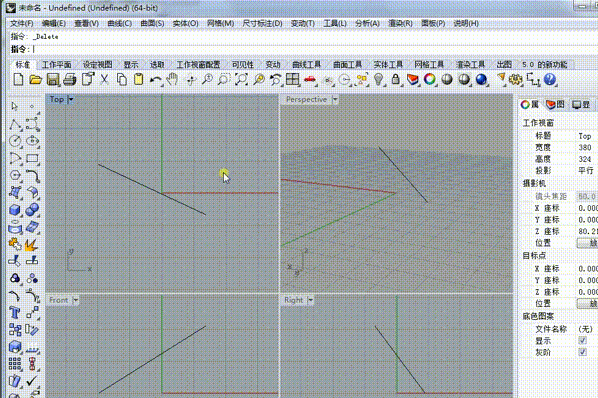Open the Front viewport dropdown arrow
This screenshot has height=398, width=598.
[76, 300]
